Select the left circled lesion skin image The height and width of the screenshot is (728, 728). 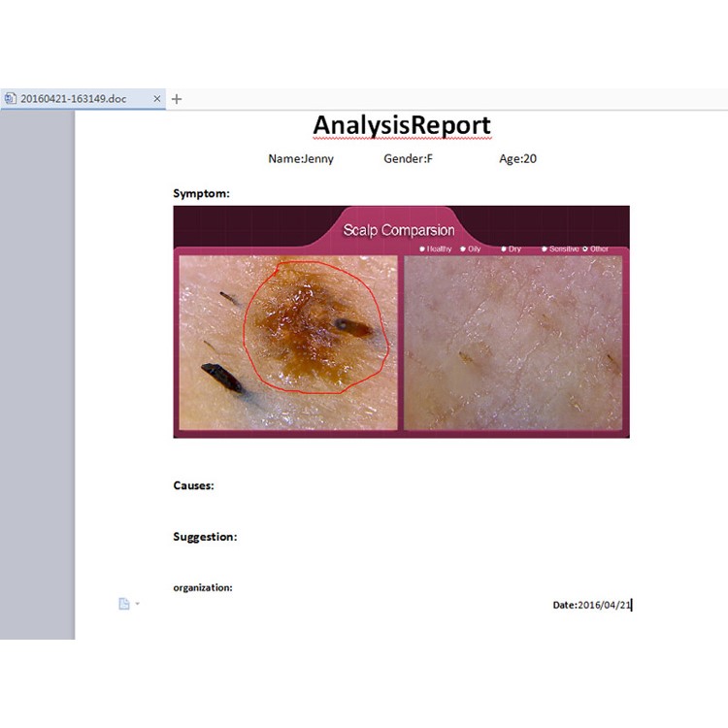[x=288, y=343]
